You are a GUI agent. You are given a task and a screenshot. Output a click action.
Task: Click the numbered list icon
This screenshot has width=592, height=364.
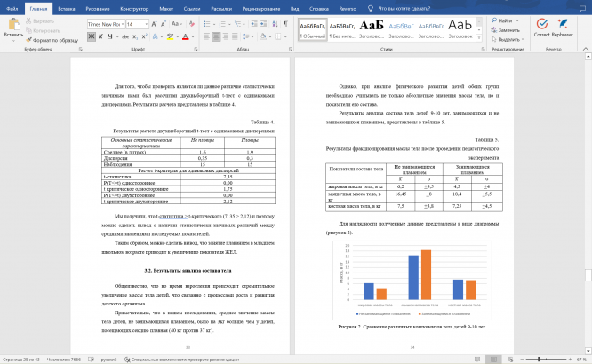pos(222,24)
